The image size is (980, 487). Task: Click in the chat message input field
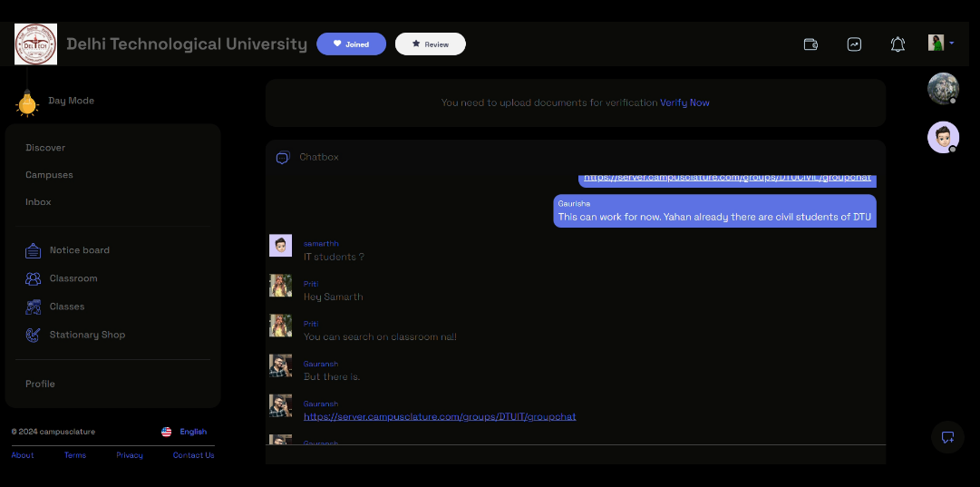pos(576,454)
